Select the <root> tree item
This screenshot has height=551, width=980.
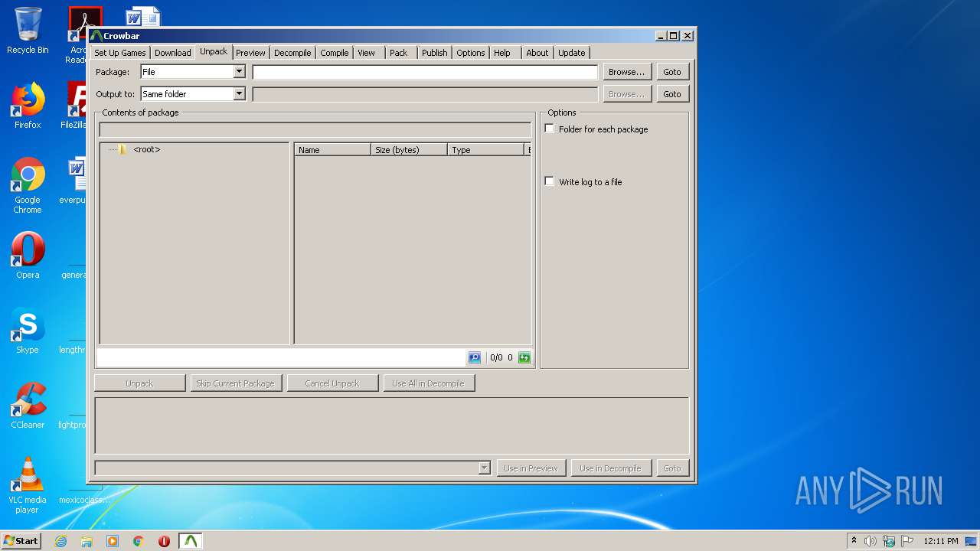[x=146, y=149]
